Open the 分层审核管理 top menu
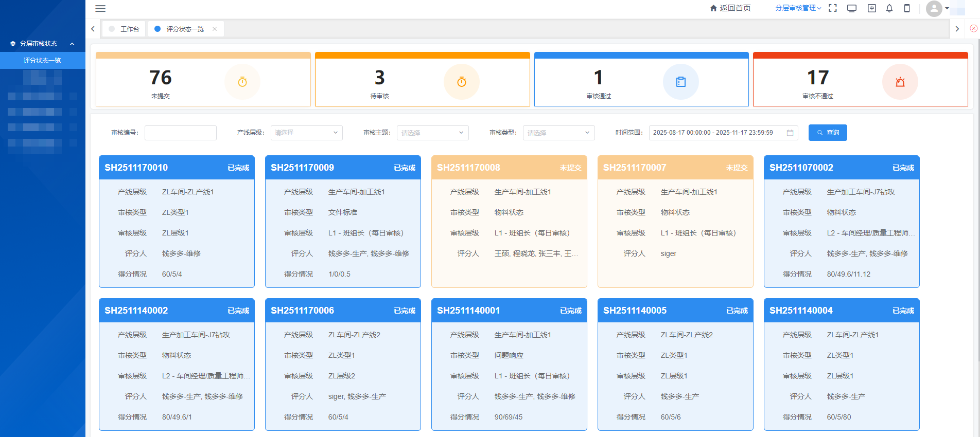This screenshot has height=437, width=980. 798,8
